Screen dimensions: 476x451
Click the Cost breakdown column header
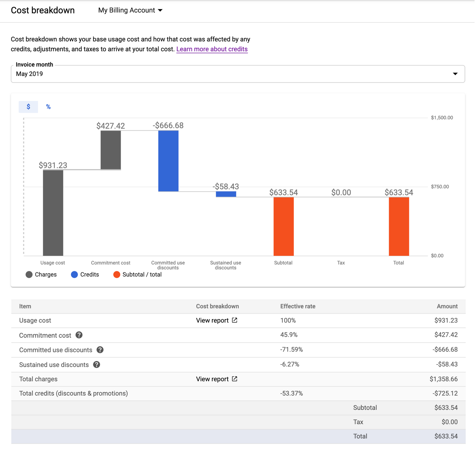coord(218,307)
